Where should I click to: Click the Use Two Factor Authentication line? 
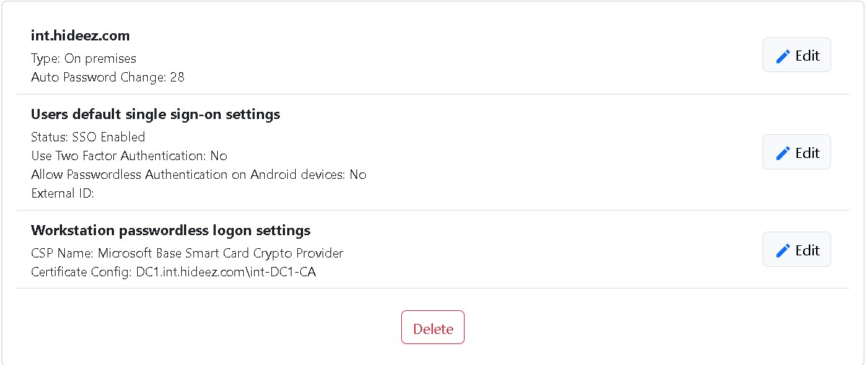click(x=129, y=156)
